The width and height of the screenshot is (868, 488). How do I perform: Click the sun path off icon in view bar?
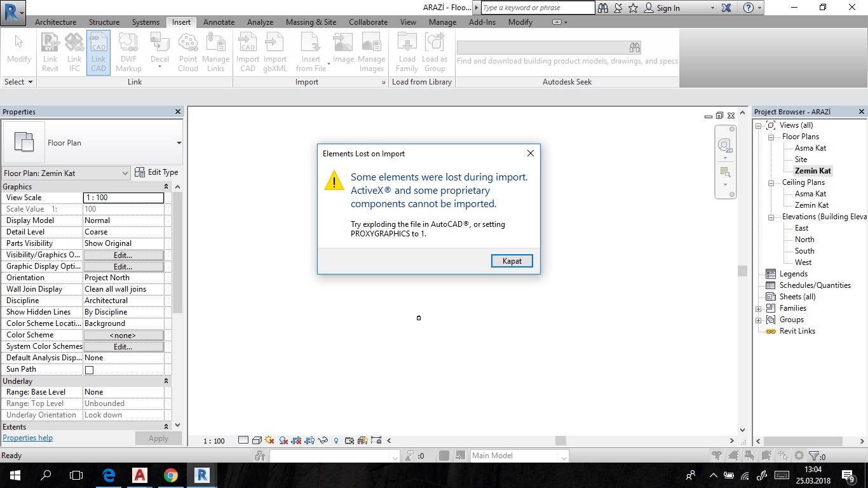(269, 440)
